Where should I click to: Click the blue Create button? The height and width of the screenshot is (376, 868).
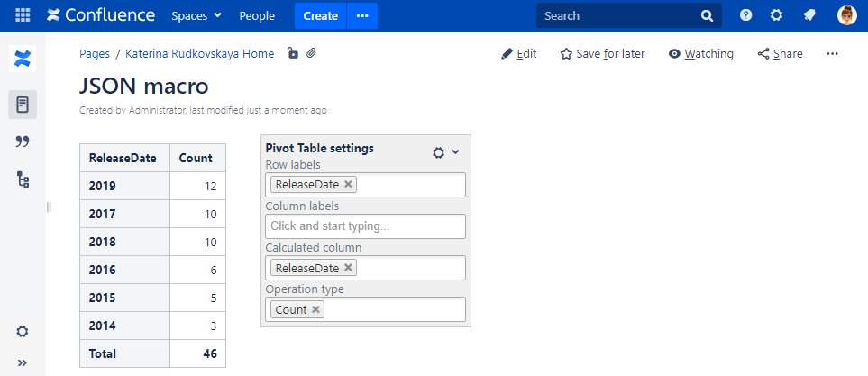pos(320,15)
